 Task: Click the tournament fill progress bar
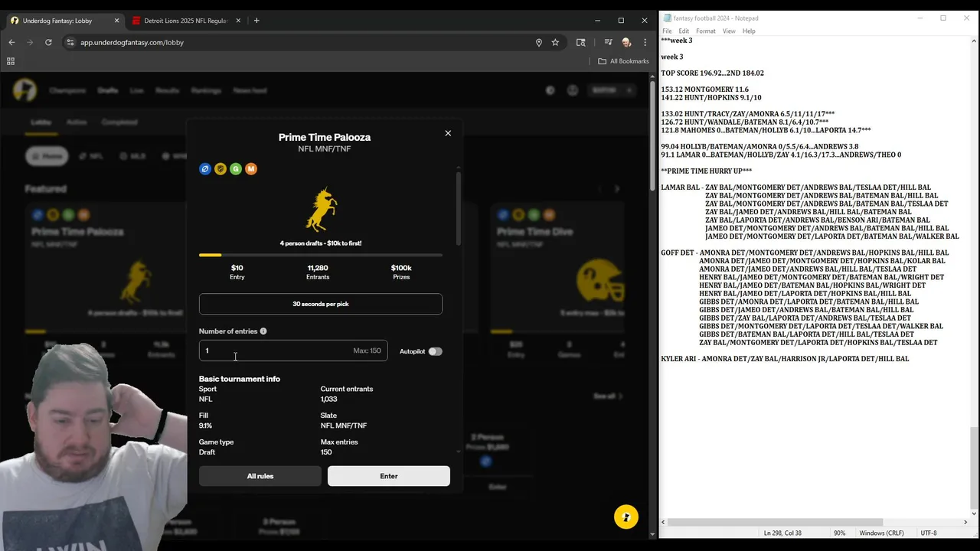(321, 255)
